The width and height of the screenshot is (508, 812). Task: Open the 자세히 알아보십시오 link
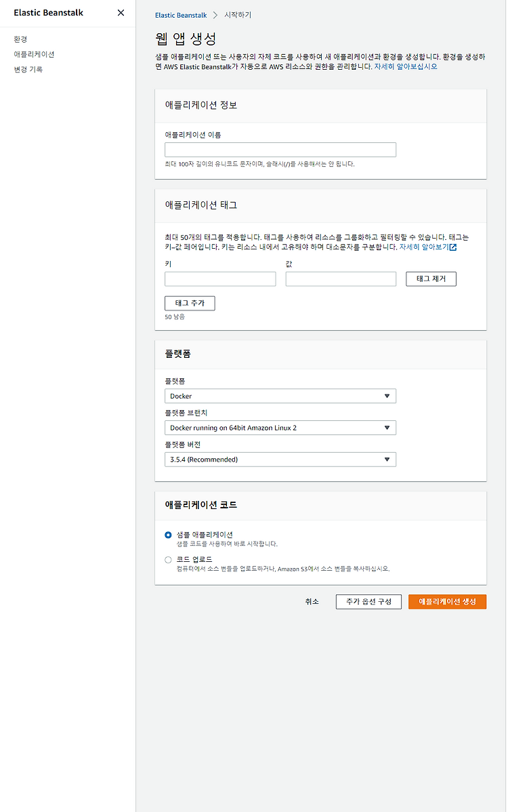click(x=406, y=67)
